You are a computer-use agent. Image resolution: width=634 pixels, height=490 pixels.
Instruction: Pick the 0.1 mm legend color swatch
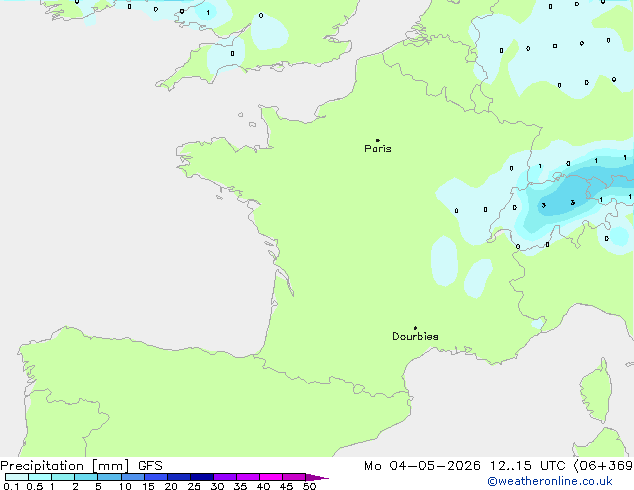click(x=17, y=477)
